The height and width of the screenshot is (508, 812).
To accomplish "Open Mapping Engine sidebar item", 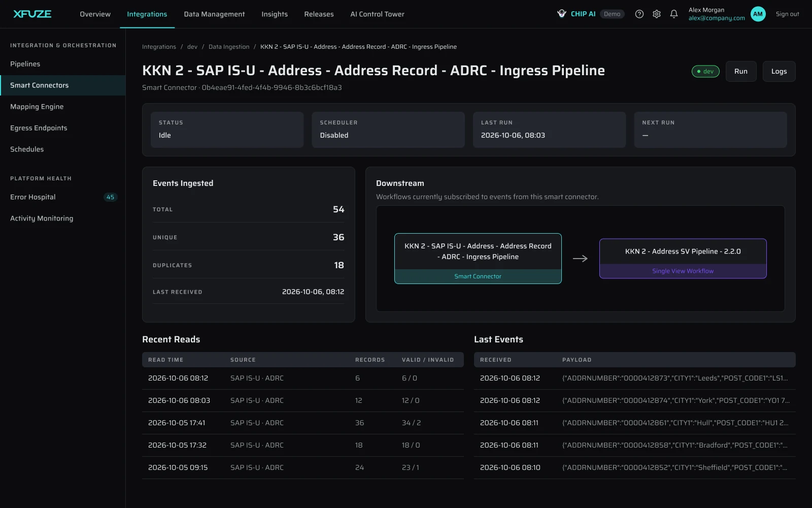I will (62, 107).
